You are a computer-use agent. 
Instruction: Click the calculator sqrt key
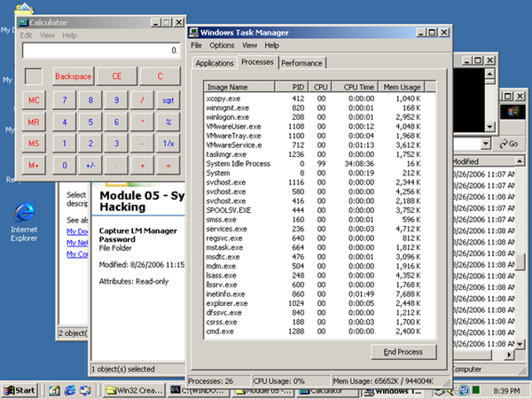(x=168, y=100)
